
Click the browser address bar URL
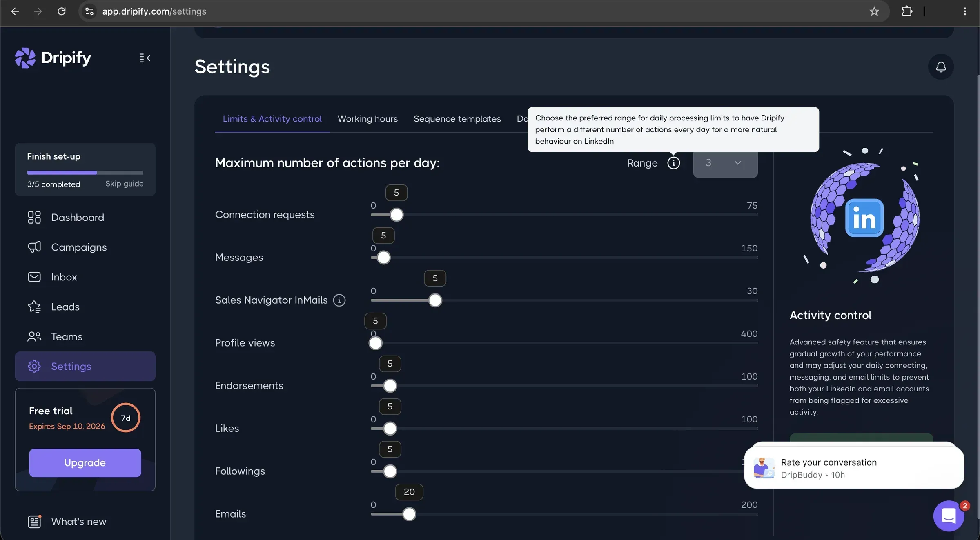pos(154,11)
